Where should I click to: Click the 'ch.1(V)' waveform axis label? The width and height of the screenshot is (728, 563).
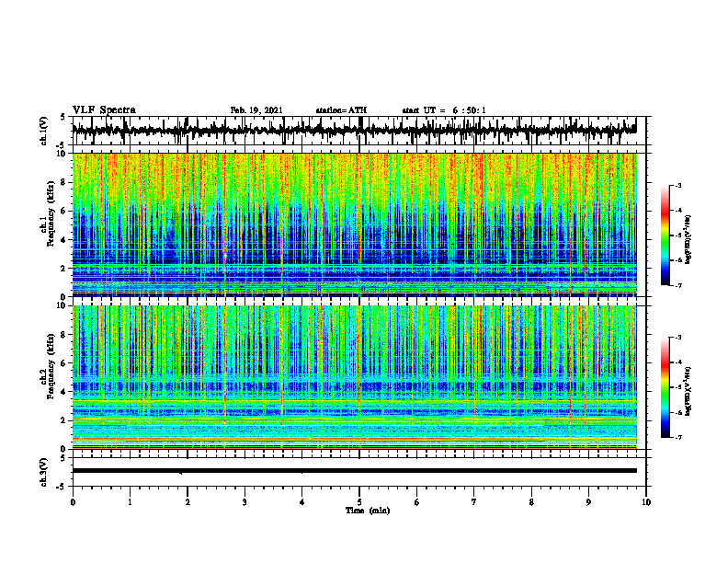point(44,131)
